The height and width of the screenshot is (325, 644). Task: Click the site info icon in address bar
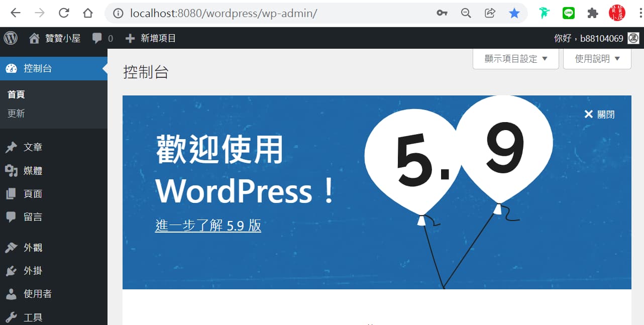coord(118,14)
